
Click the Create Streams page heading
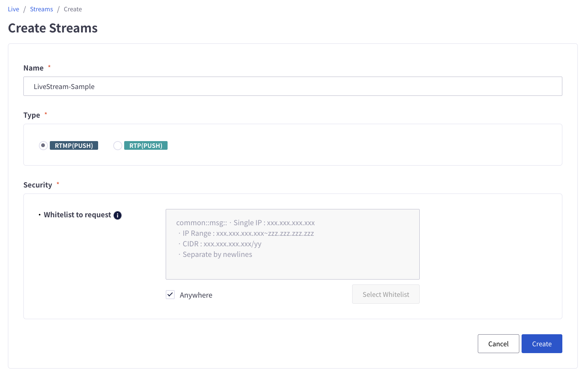pyautogui.click(x=53, y=28)
